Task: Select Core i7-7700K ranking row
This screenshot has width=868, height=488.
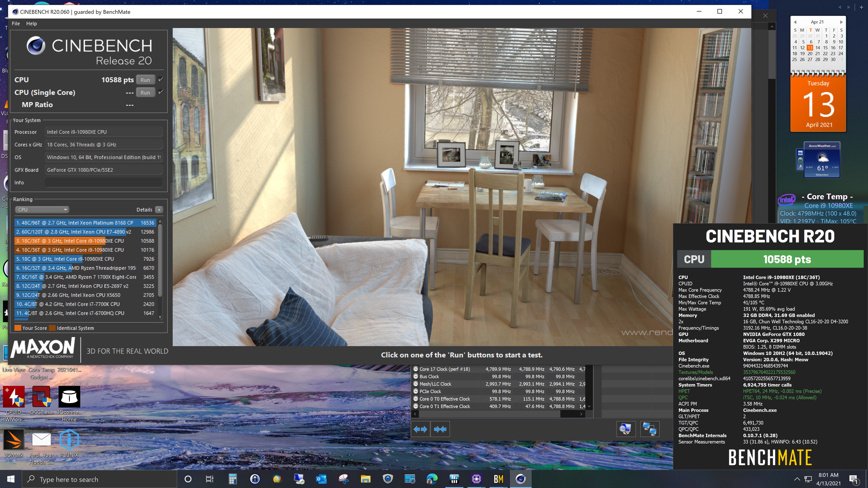Action: (x=85, y=304)
